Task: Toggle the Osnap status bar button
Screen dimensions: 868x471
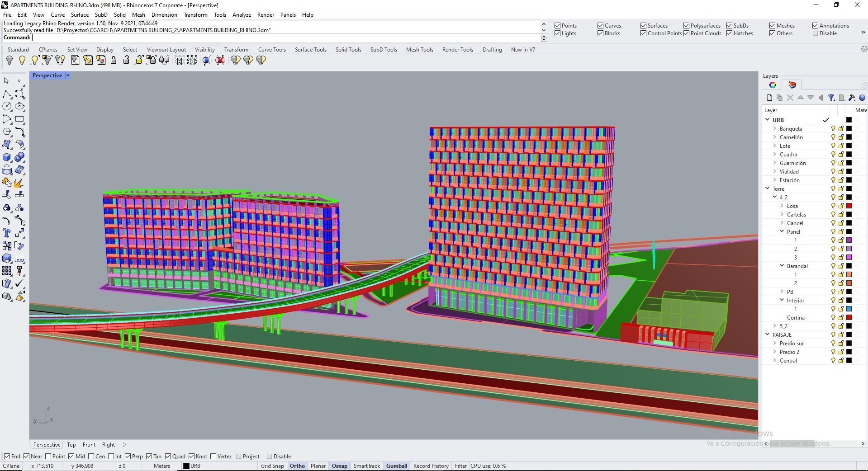Action: [x=340, y=466]
